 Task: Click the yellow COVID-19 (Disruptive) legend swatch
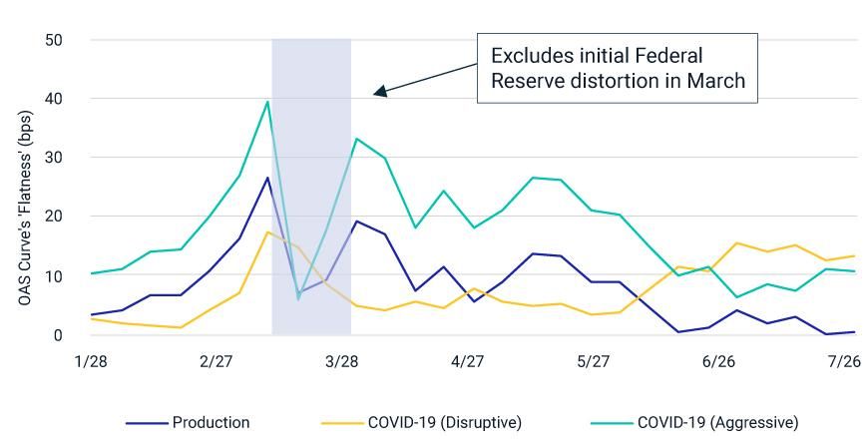coord(340,423)
